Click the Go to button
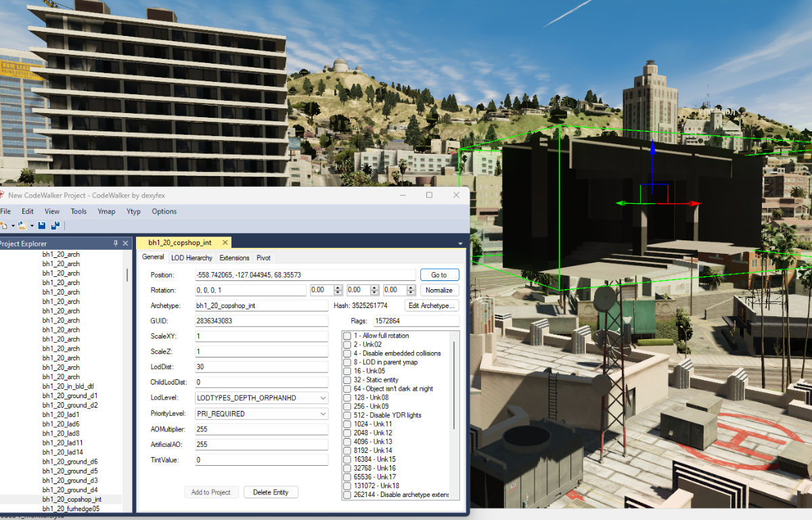Image resolution: width=812 pixels, height=520 pixels. (438, 275)
